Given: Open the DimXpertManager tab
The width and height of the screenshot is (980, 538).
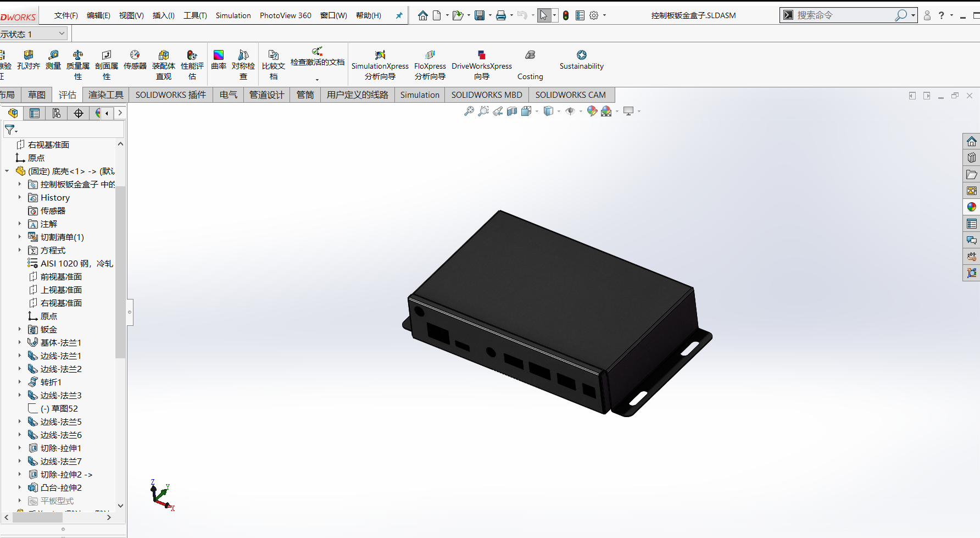Looking at the screenshot, I should (79, 113).
